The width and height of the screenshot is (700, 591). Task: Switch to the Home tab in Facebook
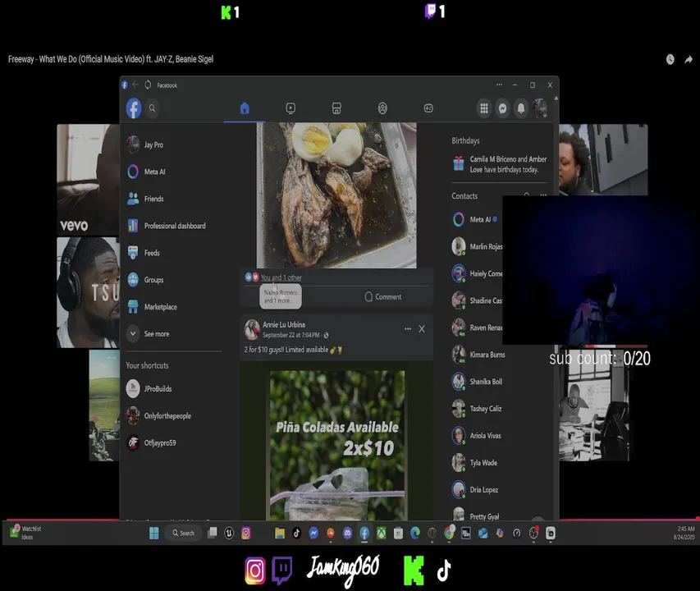click(245, 108)
